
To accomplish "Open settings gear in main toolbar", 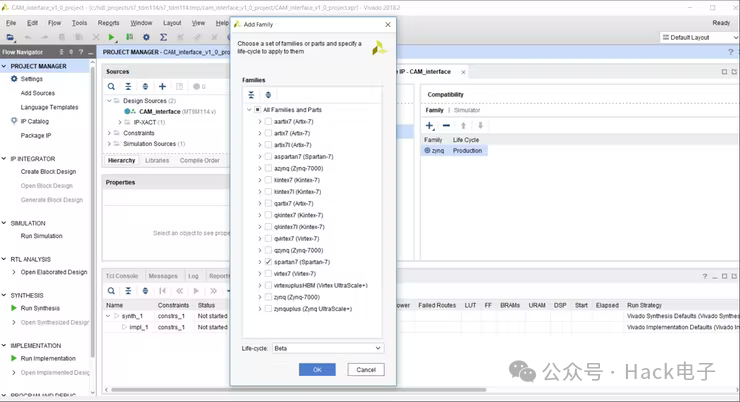I will coord(147,37).
